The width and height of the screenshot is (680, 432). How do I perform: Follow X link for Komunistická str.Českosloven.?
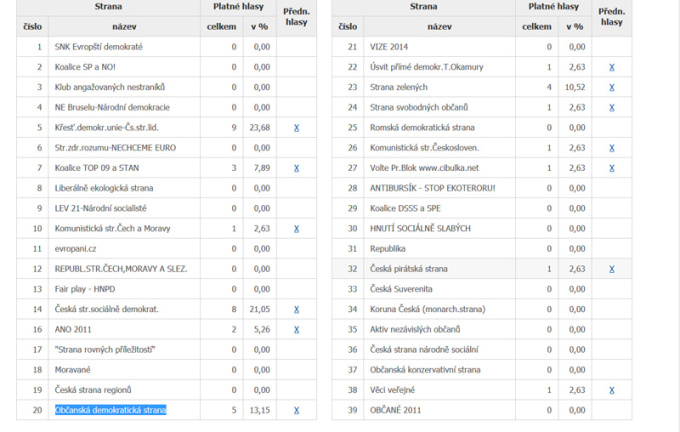[612, 148]
